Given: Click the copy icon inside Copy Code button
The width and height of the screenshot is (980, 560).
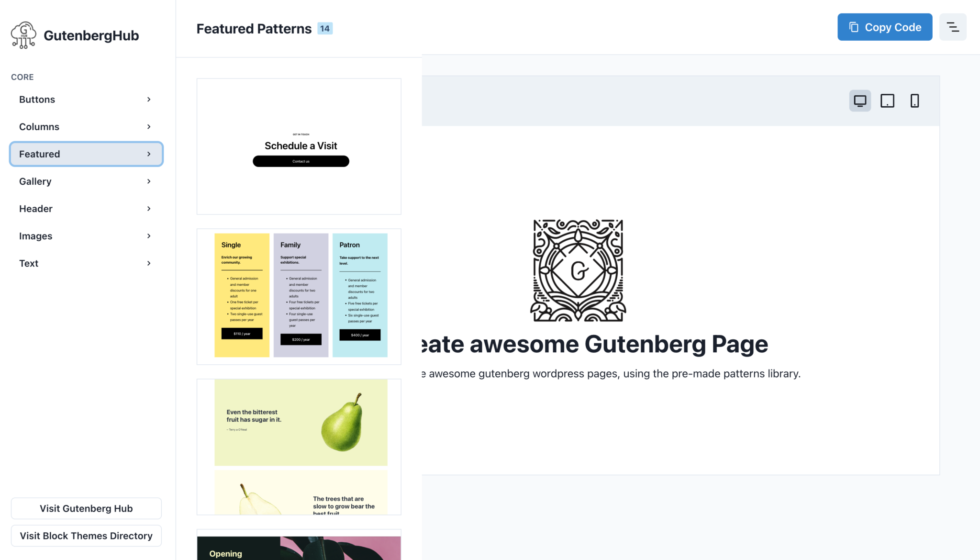Looking at the screenshot, I should [854, 27].
